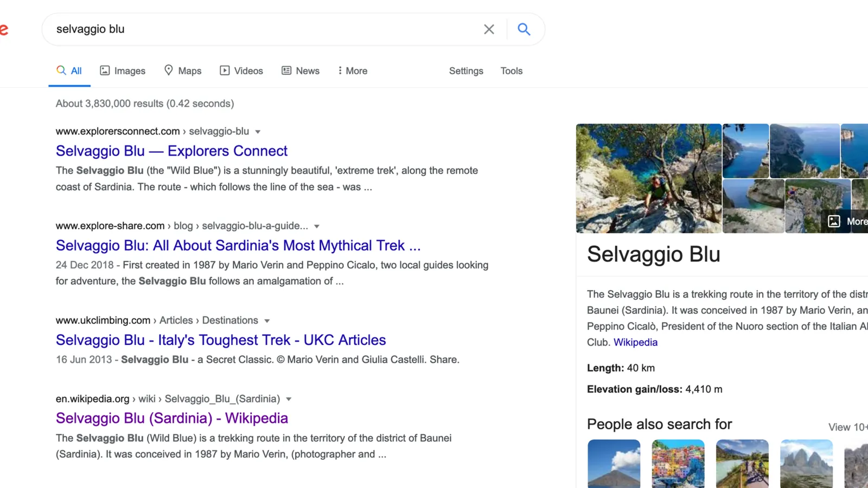Select the All results tab

(69, 71)
